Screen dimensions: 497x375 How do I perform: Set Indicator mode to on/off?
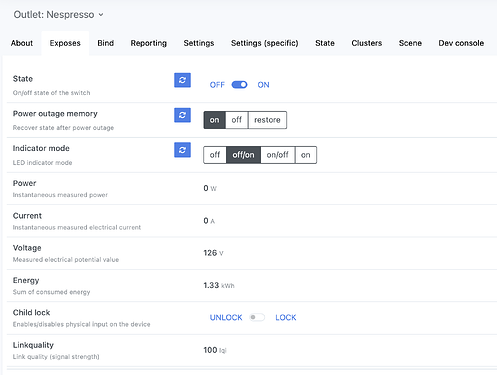pos(278,155)
